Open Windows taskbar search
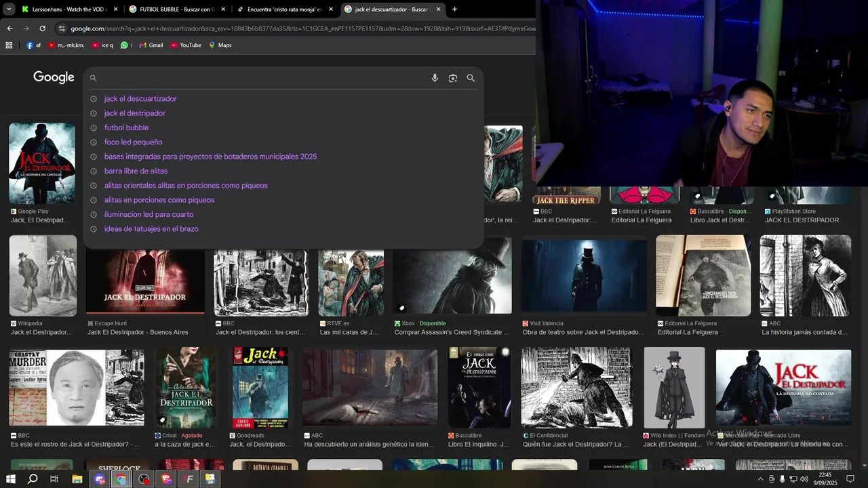The image size is (868, 488). [33, 479]
